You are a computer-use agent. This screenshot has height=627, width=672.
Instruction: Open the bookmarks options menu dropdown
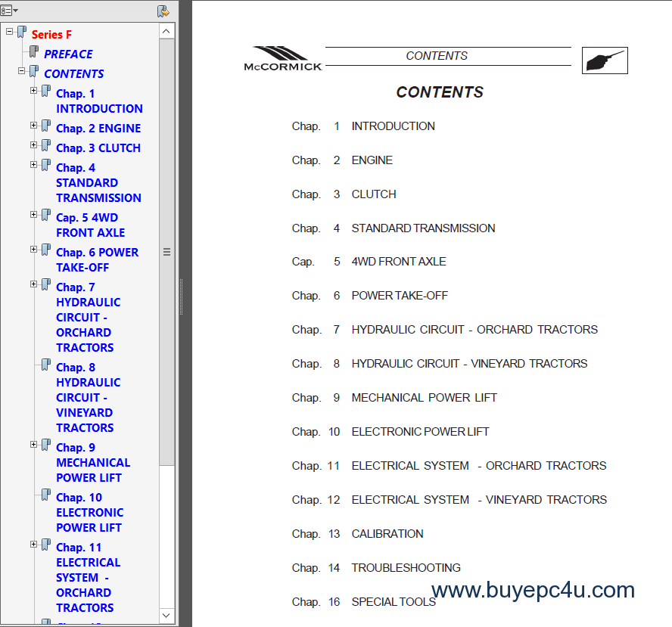pyautogui.click(x=9, y=11)
